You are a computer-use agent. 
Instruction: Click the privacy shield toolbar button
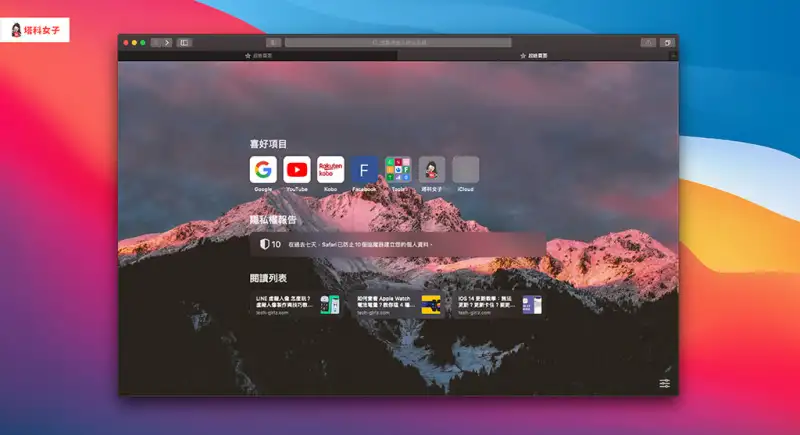coord(273,43)
